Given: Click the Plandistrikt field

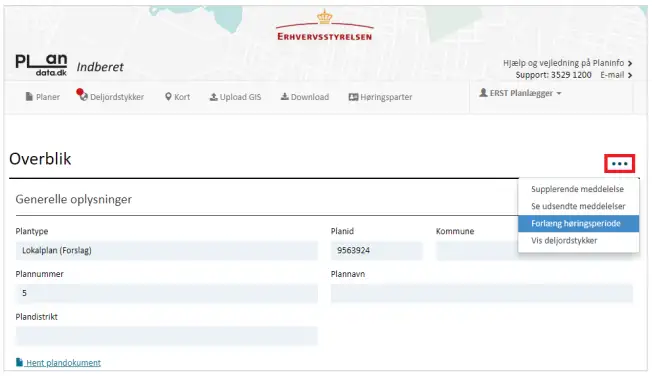Looking at the screenshot, I should [167, 336].
